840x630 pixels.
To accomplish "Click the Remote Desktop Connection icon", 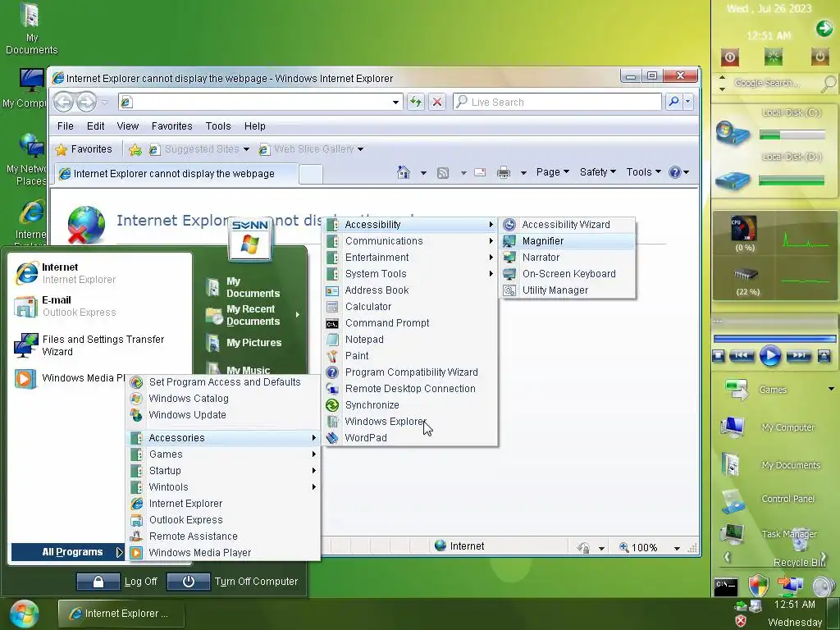I will tap(332, 389).
